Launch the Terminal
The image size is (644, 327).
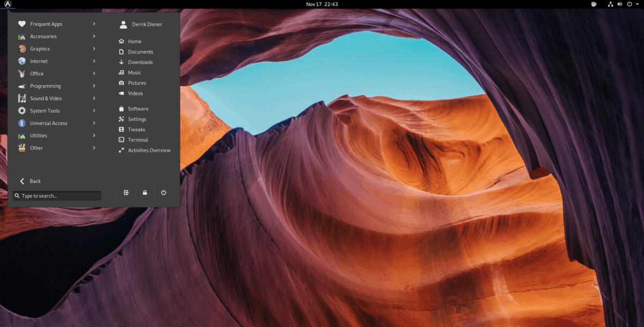click(137, 139)
